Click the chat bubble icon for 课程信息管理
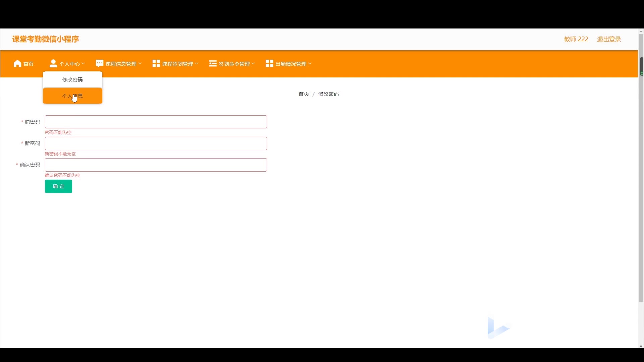Viewport: 644px width, 362px height. click(100, 64)
